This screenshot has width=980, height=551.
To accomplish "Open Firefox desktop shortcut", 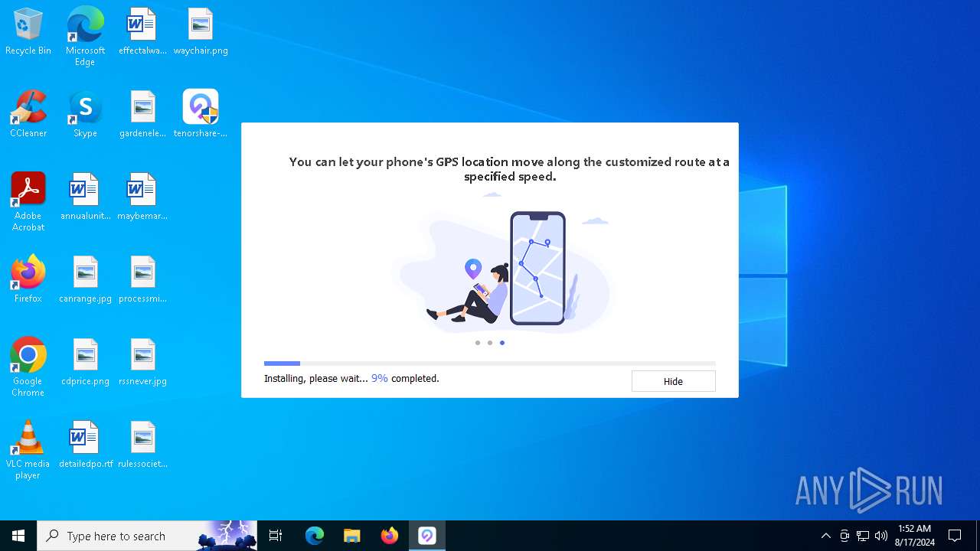I will click(28, 279).
